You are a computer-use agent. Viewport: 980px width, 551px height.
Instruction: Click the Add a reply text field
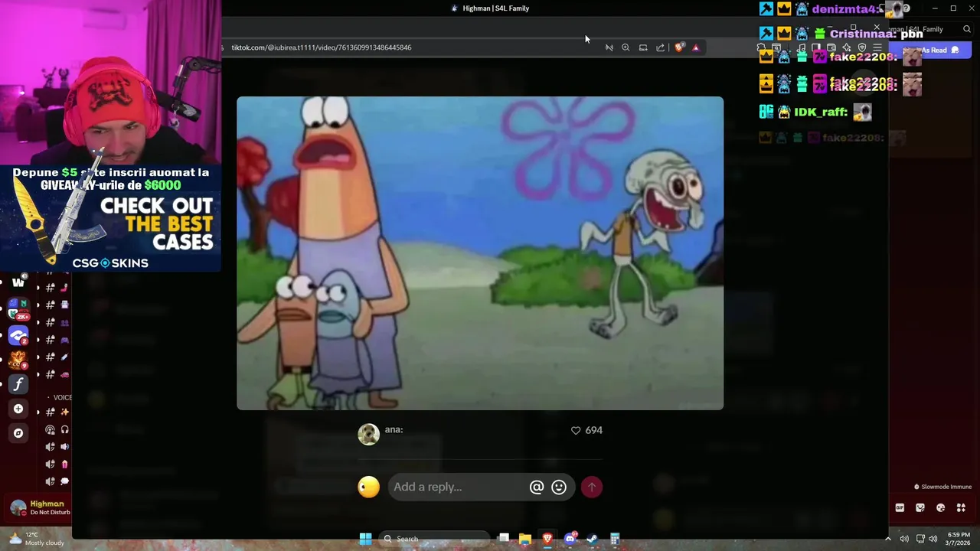tap(458, 487)
